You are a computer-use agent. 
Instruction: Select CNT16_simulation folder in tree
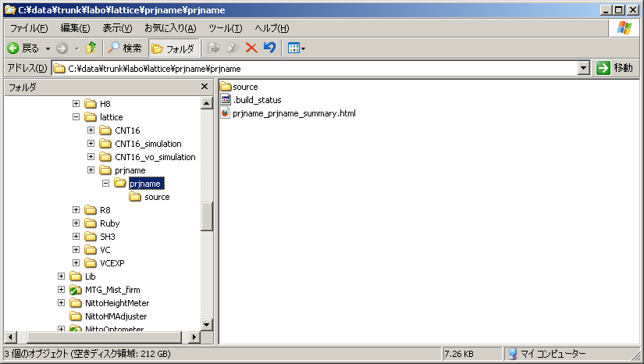click(x=148, y=144)
